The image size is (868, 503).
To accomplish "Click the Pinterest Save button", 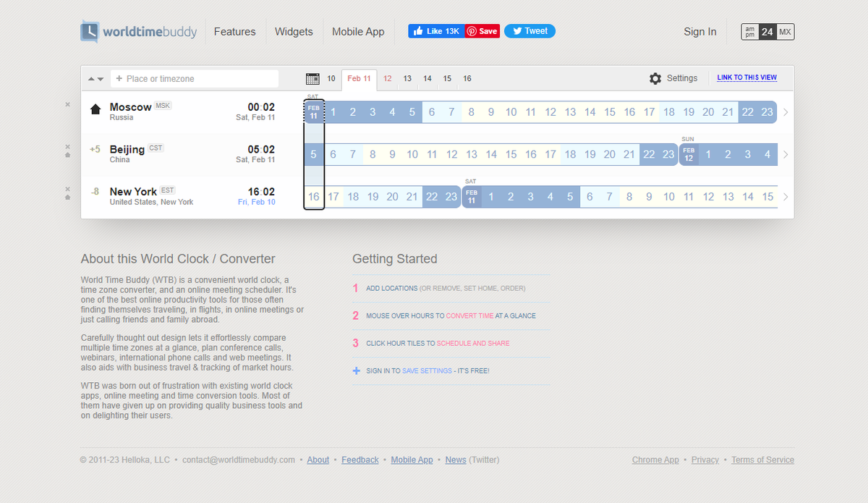I will coord(482,31).
